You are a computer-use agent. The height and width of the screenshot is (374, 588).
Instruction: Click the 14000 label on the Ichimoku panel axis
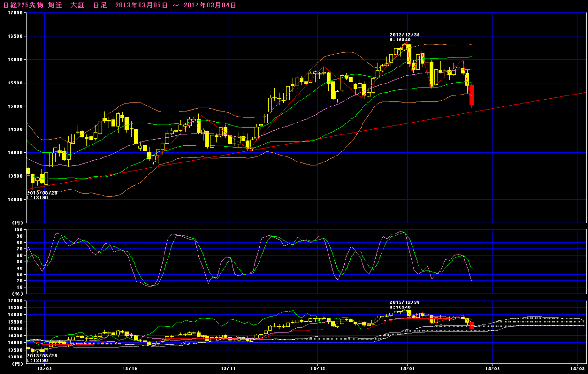[16, 343]
